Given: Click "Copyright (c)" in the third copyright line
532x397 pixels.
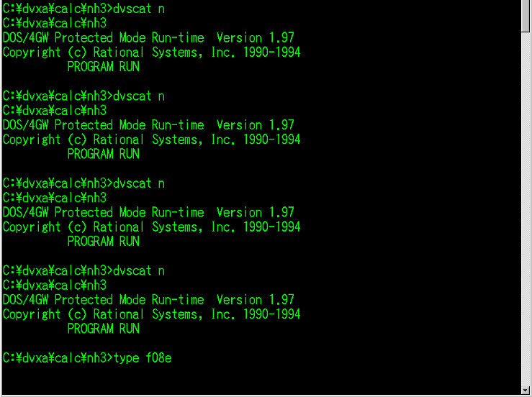Looking at the screenshot, I should click(45, 227).
